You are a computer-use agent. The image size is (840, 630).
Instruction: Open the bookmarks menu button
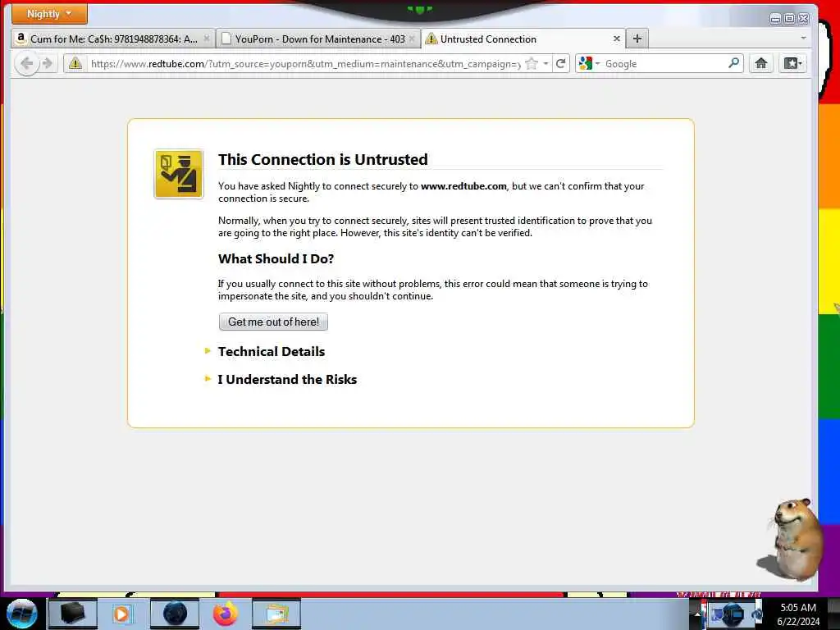[x=792, y=64]
